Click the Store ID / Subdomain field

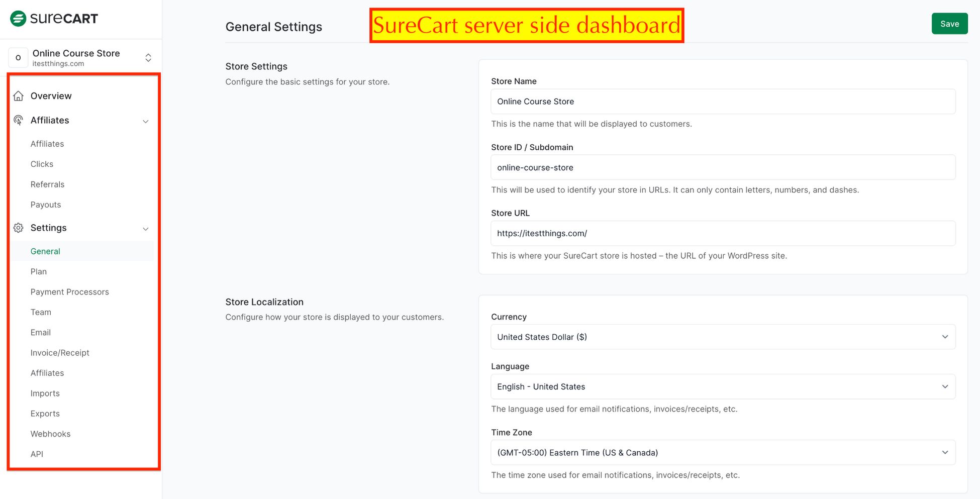click(x=723, y=167)
